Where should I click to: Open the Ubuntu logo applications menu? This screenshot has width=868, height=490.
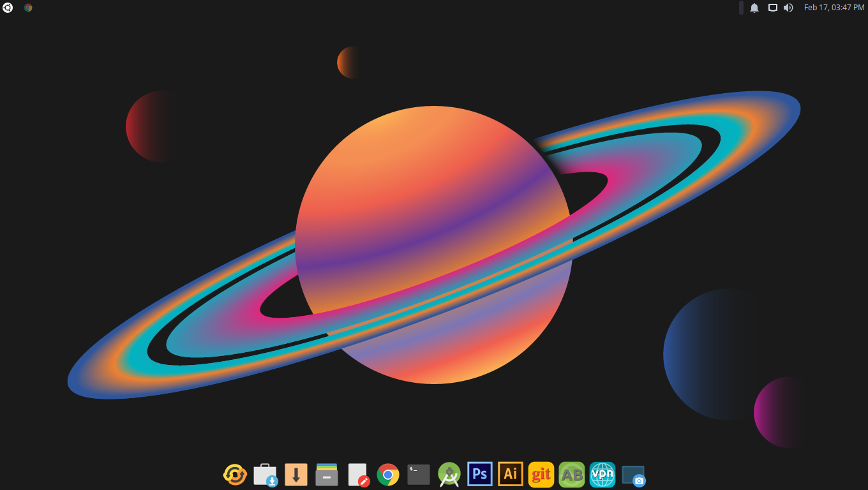(x=8, y=8)
